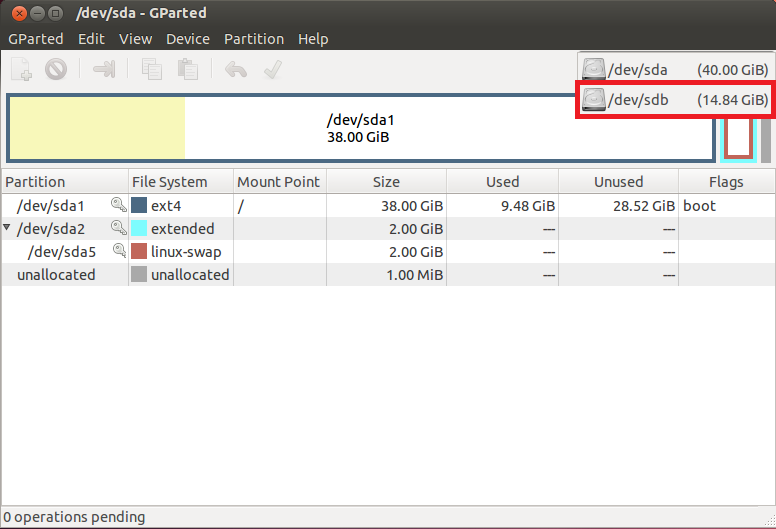Select the /dev/sda1 partition row
The image size is (776, 529).
click(388, 205)
